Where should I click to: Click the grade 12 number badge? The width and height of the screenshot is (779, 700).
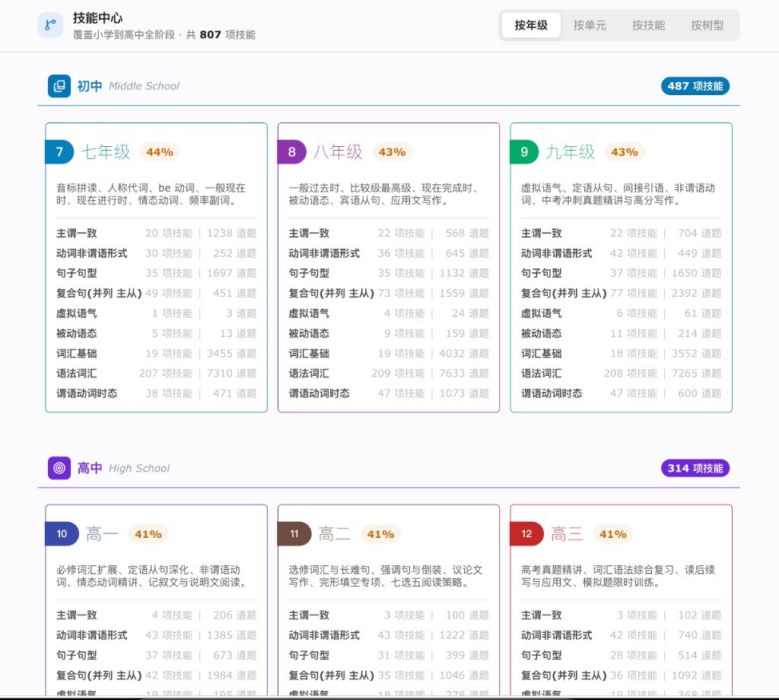coord(526,533)
